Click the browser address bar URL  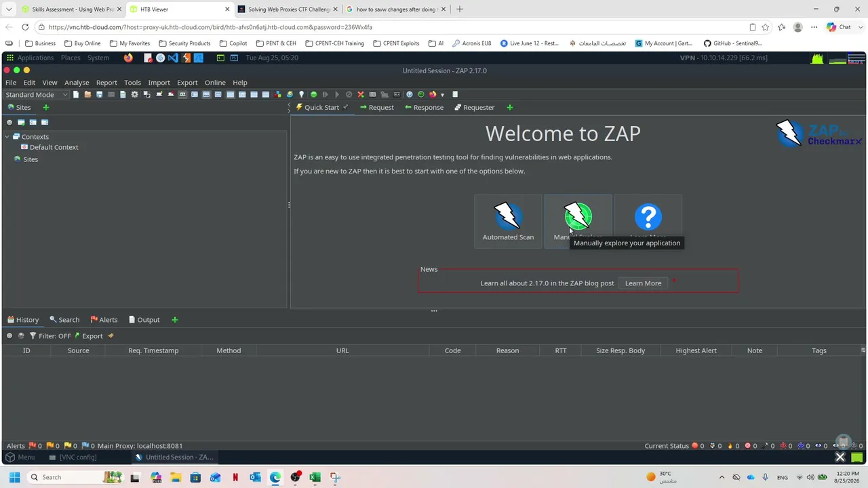[x=210, y=27]
